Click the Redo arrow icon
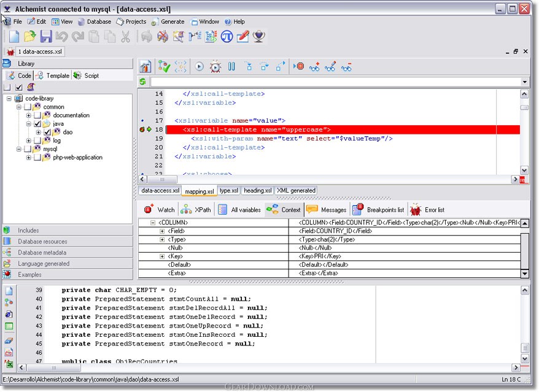This screenshot has width=539, height=392. point(78,36)
